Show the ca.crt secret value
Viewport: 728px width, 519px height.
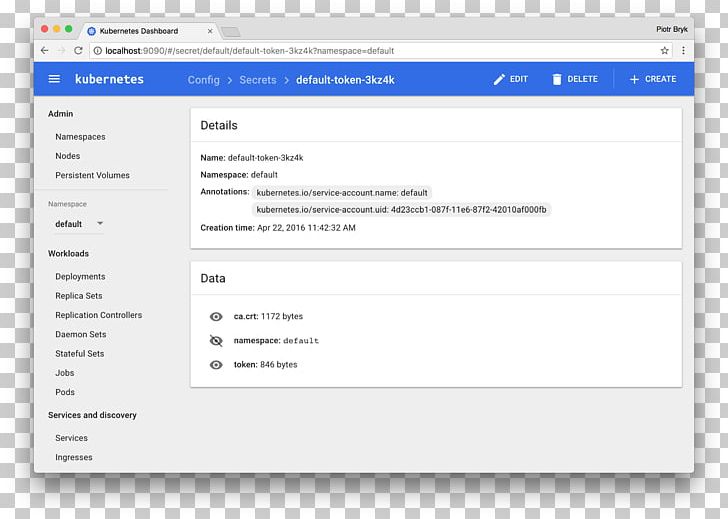point(216,317)
